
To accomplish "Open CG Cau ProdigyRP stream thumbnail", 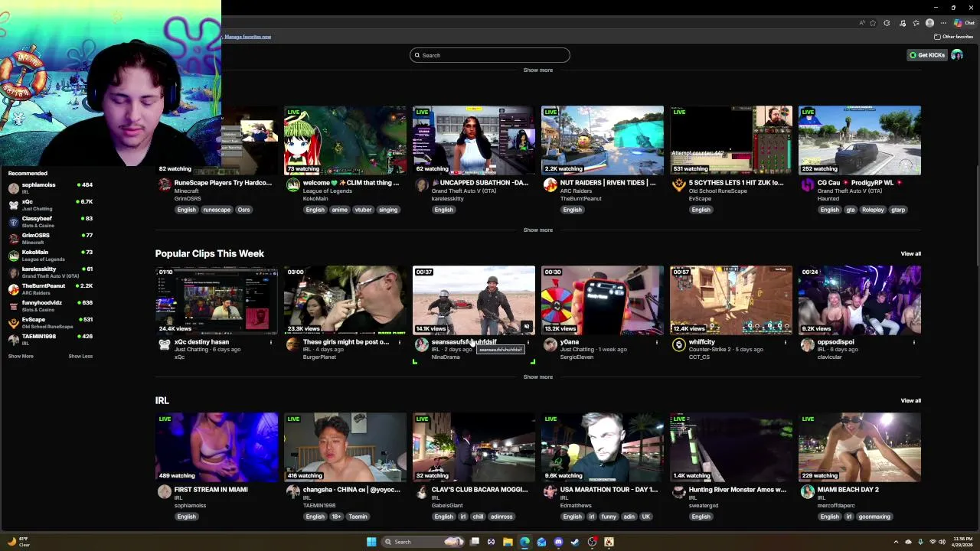I will [x=860, y=140].
